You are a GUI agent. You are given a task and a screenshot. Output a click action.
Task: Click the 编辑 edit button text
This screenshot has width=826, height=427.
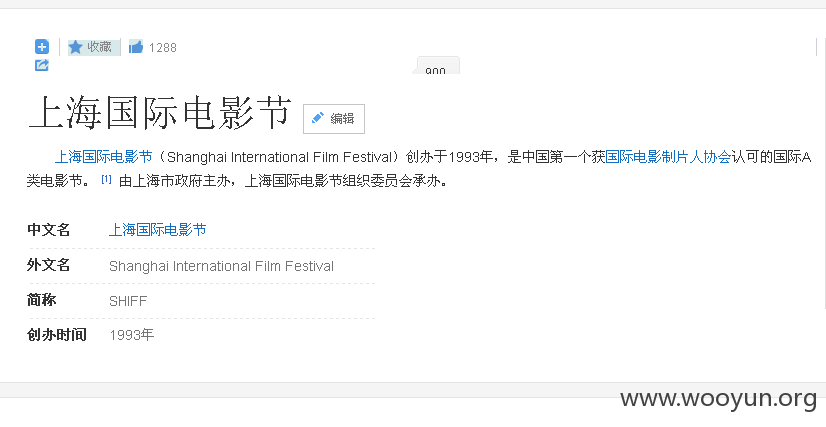(342, 118)
